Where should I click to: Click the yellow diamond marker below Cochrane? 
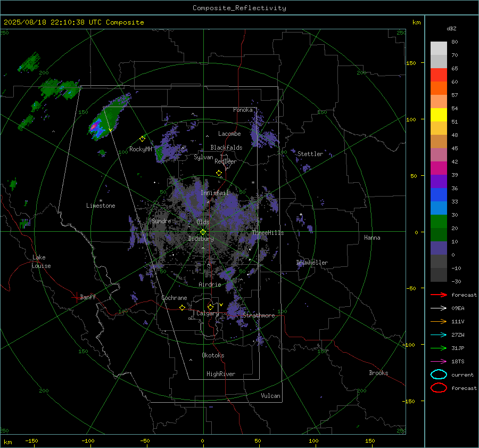[x=183, y=307]
